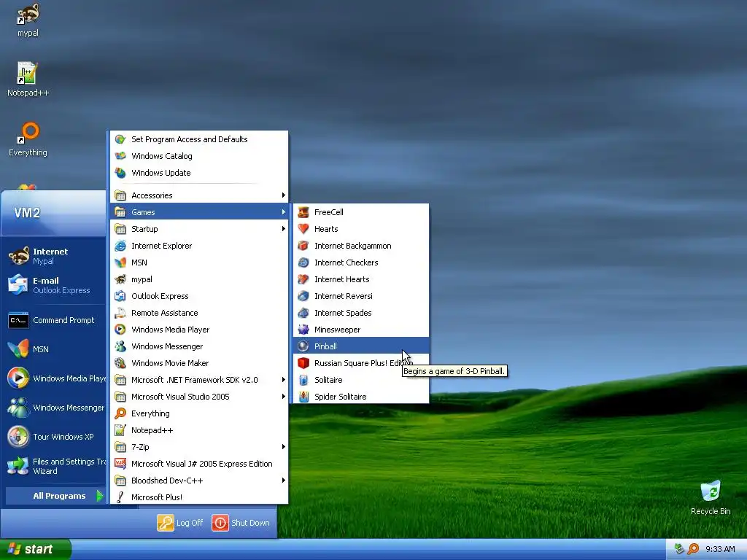The image size is (747, 560).
Task: Open Windows Messenger in pinned Start list
Action: click(55, 408)
